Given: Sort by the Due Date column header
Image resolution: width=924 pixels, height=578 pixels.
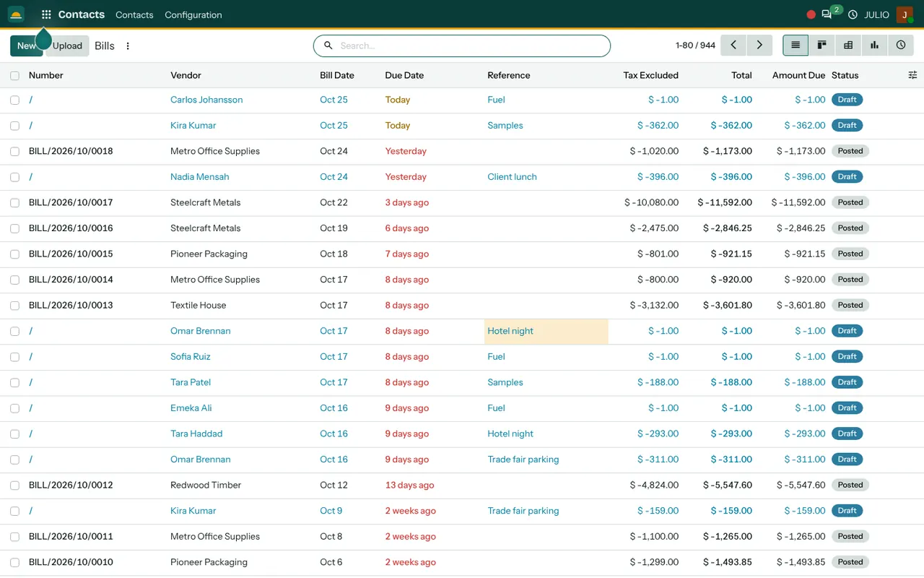Looking at the screenshot, I should (x=404, y=75).
